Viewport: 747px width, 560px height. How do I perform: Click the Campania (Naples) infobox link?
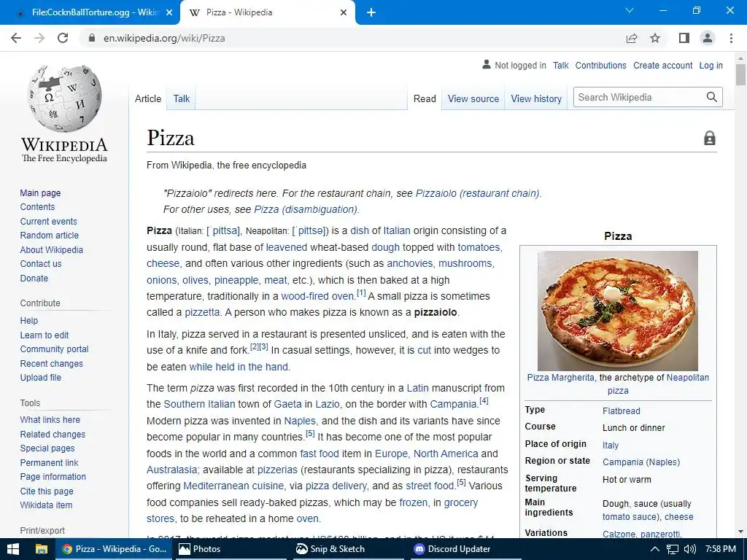[x=641, y=462]
